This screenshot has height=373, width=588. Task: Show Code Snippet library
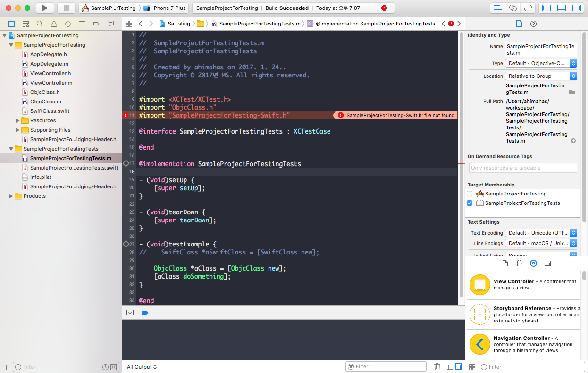pos(519,263)
